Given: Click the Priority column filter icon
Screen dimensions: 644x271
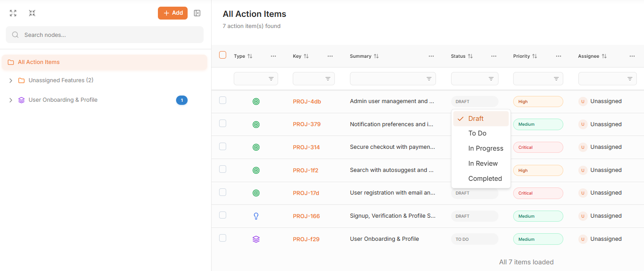Looking at the screenshot, I should 556,79.
